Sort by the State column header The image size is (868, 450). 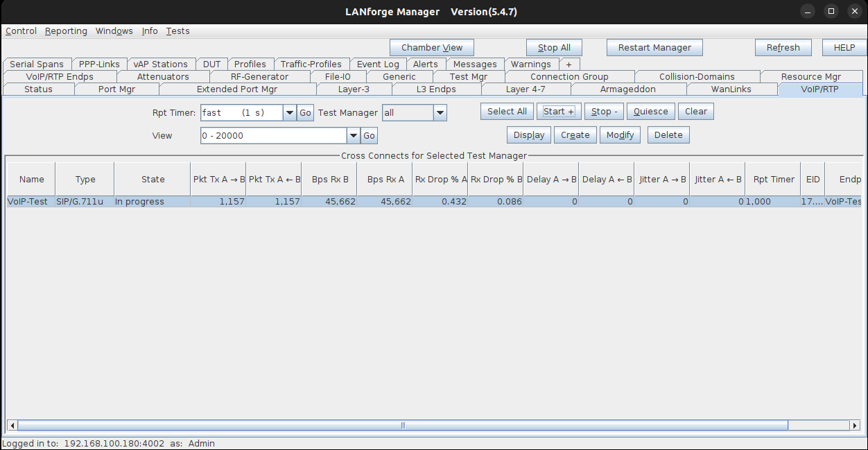tap(153, 180)
